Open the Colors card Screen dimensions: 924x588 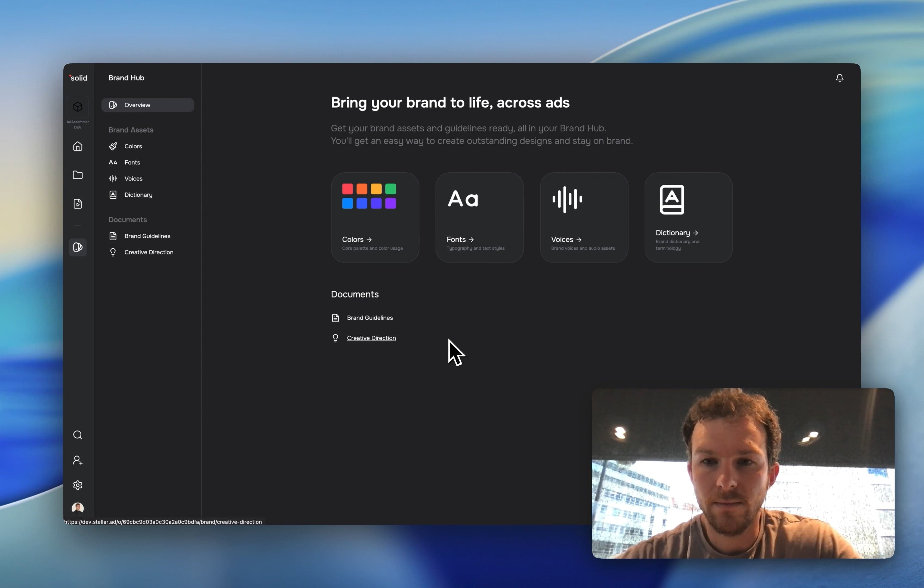[375, 218]
